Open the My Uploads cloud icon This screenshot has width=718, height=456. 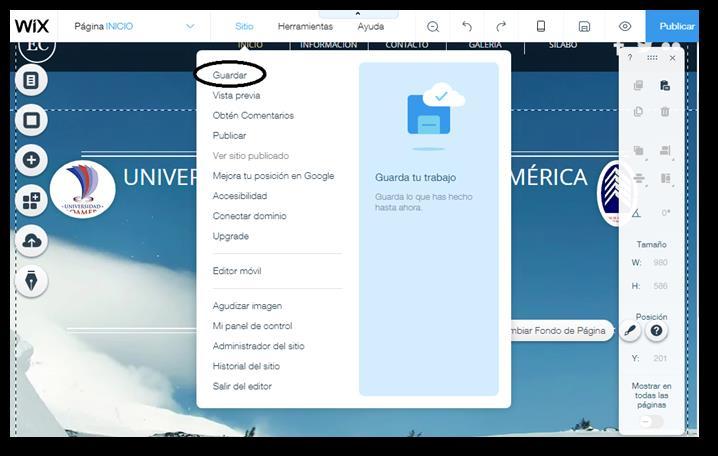pyautogui.click(x=31, y=241)
